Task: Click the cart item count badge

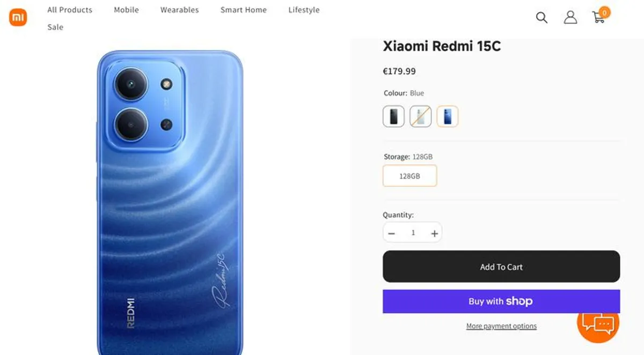Action: (604, 12)
